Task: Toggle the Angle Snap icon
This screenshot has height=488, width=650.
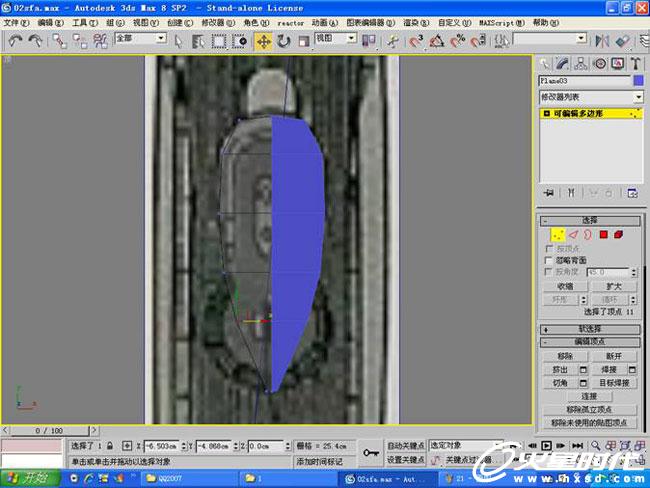Action: point(437,41)
